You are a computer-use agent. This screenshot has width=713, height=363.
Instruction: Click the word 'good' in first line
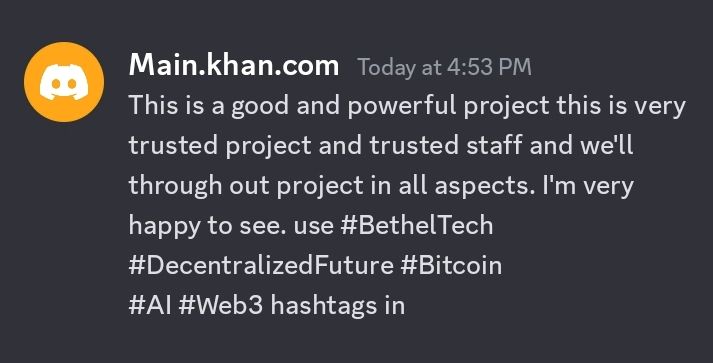(x=260, y=106)
